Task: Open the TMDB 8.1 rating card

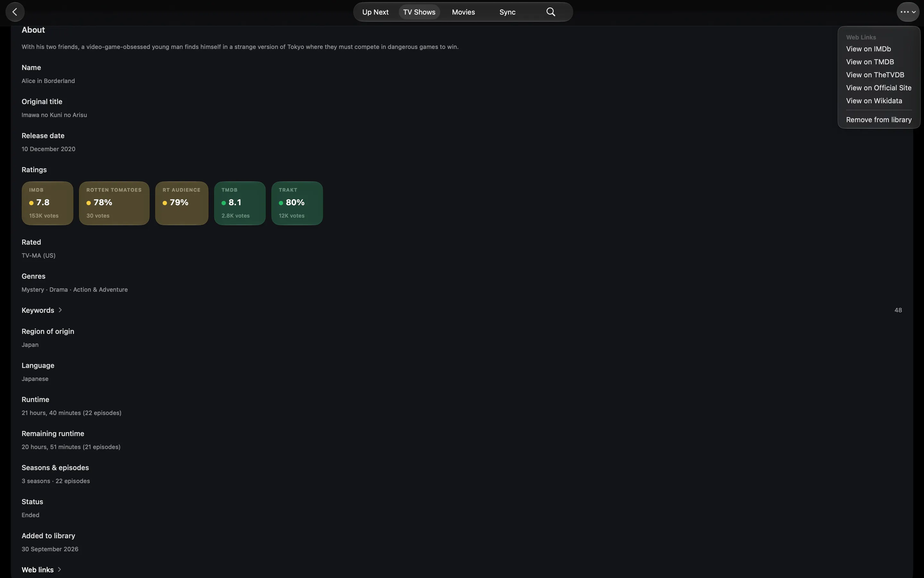Action: tap(240, 203)
